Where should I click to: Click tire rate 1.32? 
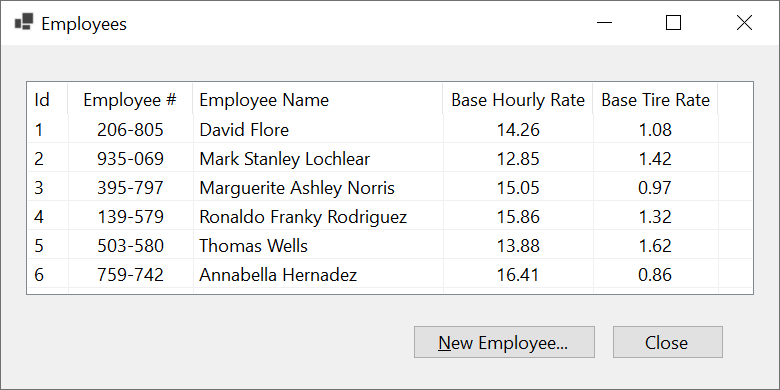pyautogui.click(x=655, y=217)
